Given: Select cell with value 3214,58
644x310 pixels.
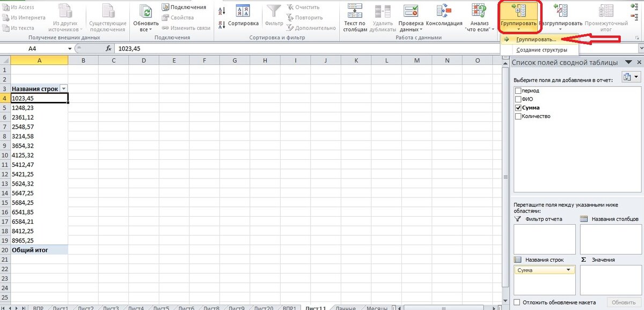Looking at the screenshot, I should point(39,136).
